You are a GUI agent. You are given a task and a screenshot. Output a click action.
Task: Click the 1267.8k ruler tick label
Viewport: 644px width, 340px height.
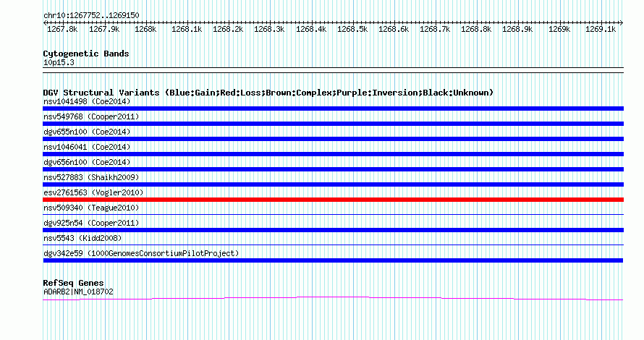(62, 29)
